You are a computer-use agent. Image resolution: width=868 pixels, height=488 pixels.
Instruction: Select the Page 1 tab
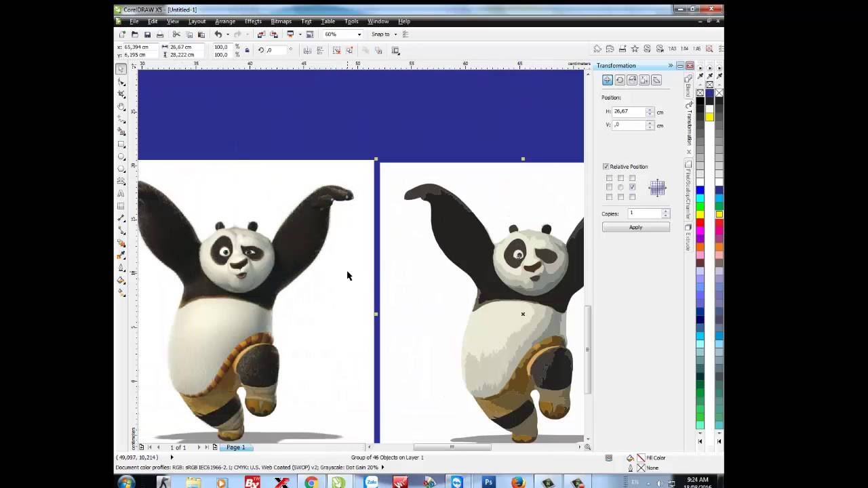[x=236, y=447]
